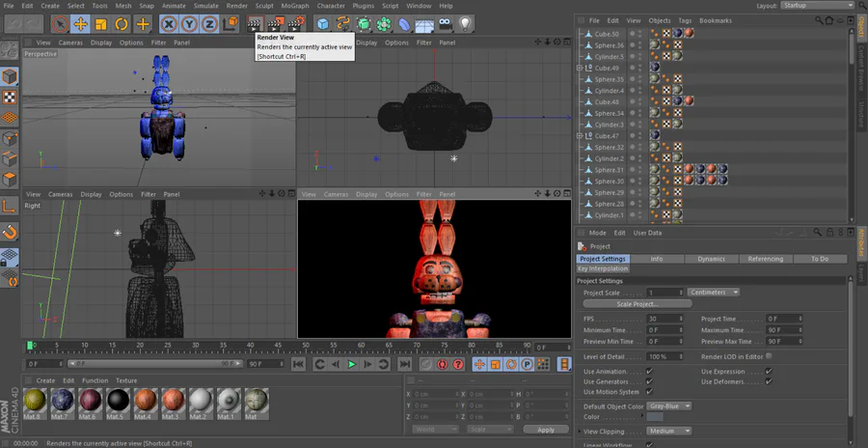Click the FPS value field
The width and height of the screenshot is (868, 448).
pos(665,319)
